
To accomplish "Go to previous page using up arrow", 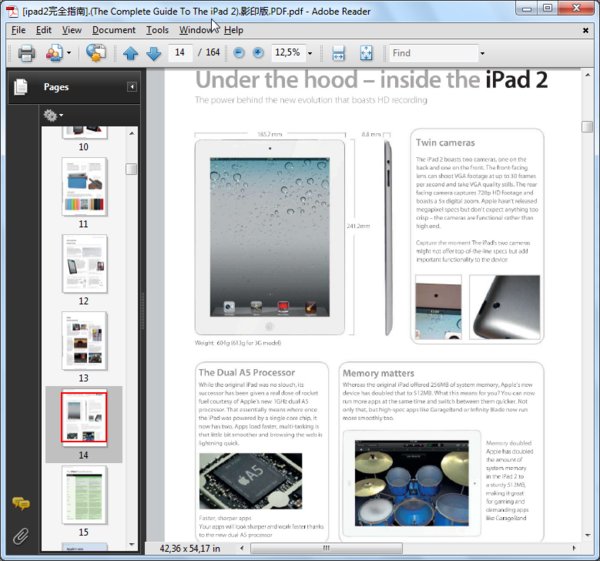I will (x=131, y=53).
